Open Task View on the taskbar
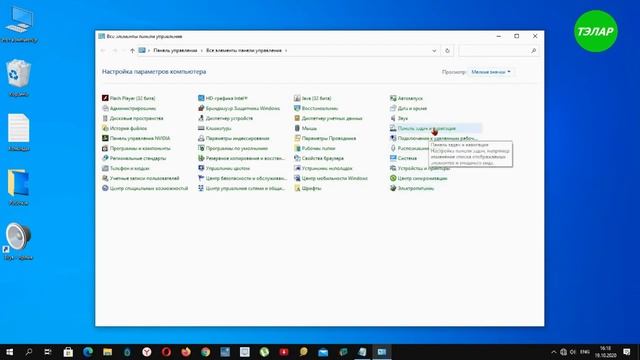 (48, 352)
